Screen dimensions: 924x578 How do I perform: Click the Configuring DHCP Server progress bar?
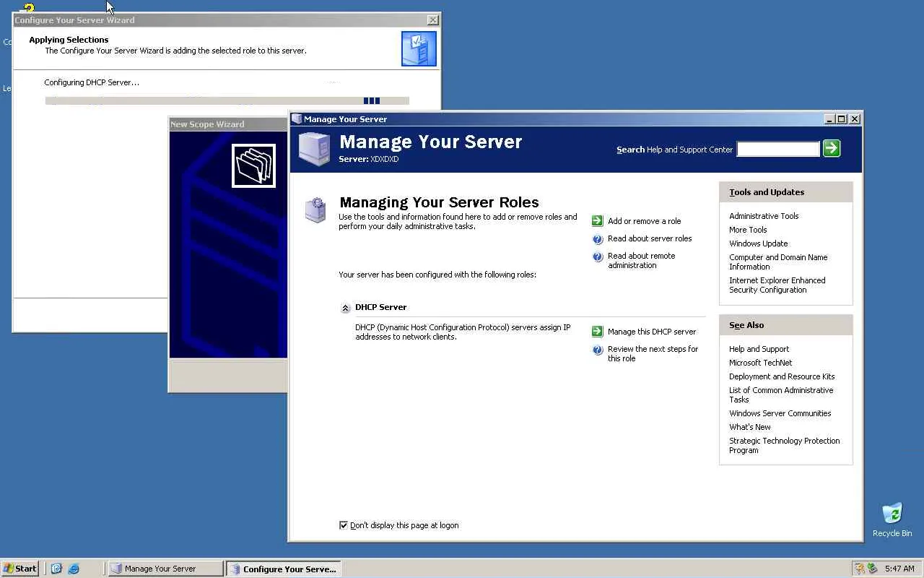(227, 101)
